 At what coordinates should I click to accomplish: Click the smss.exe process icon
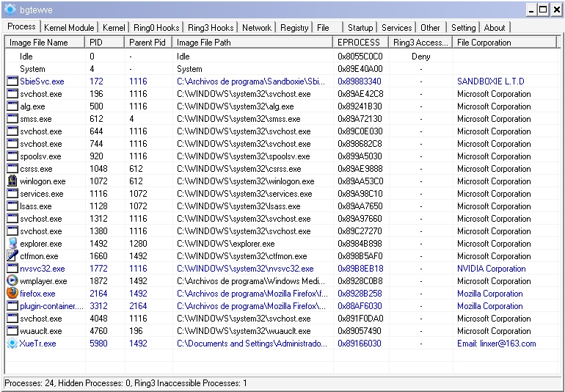tap(12, 119)
